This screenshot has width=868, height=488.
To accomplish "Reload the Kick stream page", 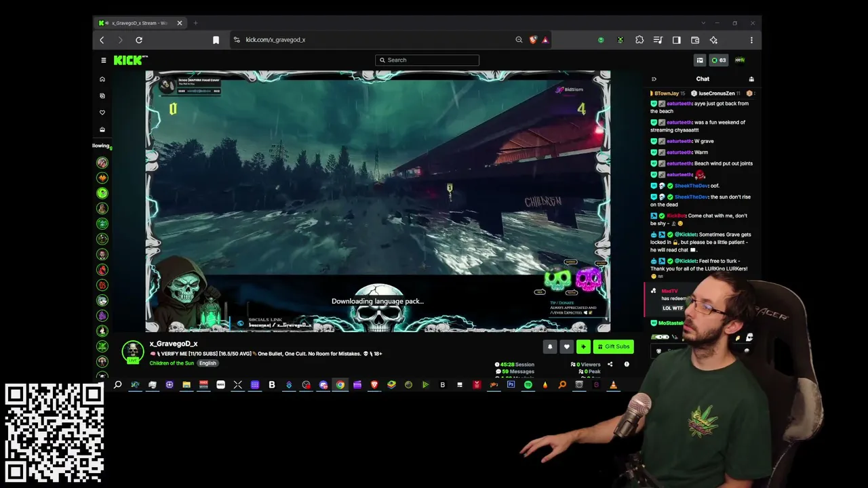I will pos(139,40).
